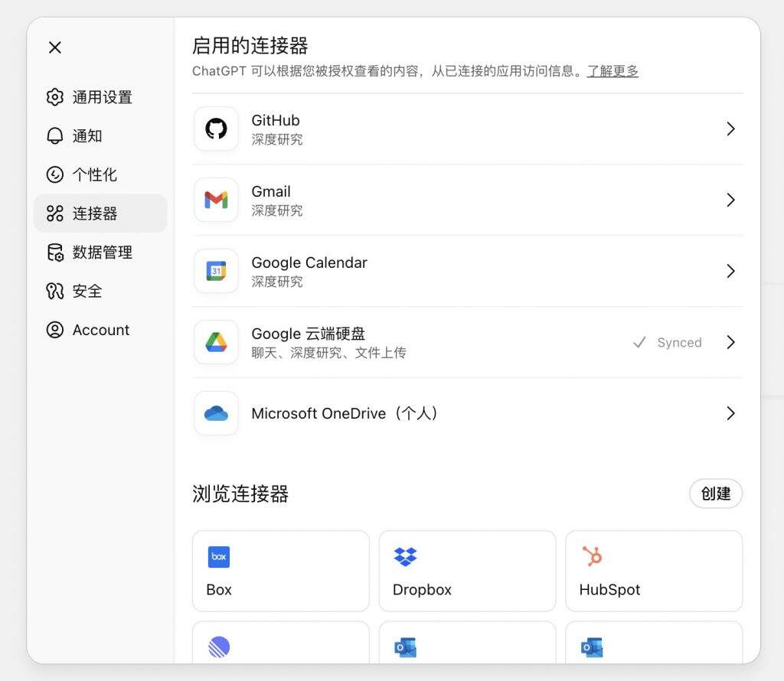Open the 了解更多 link

click(x=612, y=71)
